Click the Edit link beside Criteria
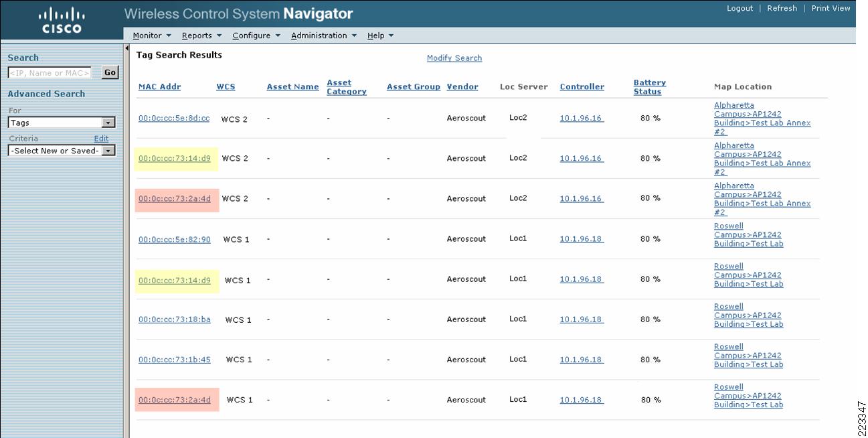The height and width of the screenshot is (438, 868). (x=101, y=139)
